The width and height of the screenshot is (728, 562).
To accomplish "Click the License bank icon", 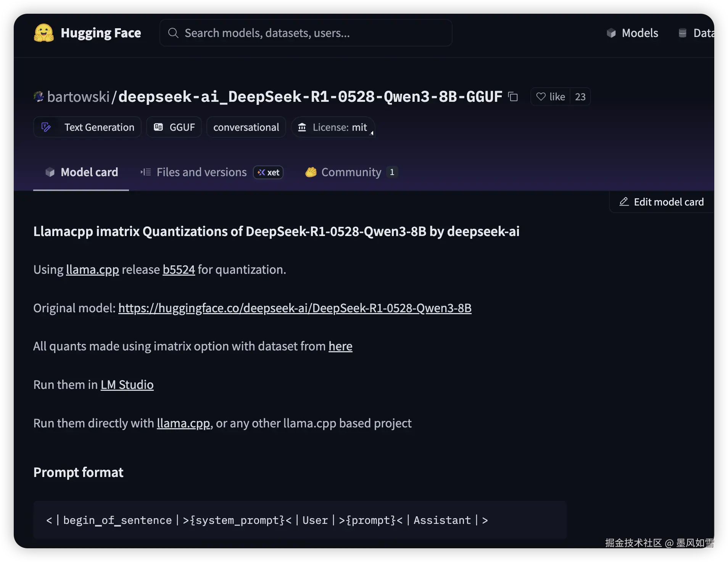I will (302, 127).
